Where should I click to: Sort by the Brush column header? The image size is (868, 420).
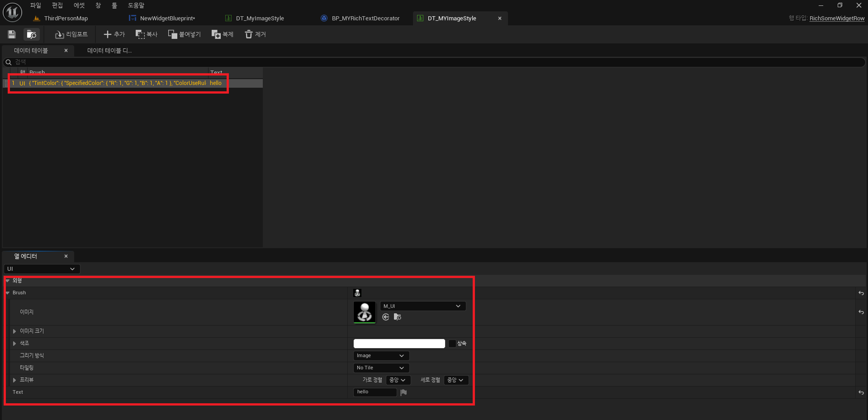click(118, 72)
